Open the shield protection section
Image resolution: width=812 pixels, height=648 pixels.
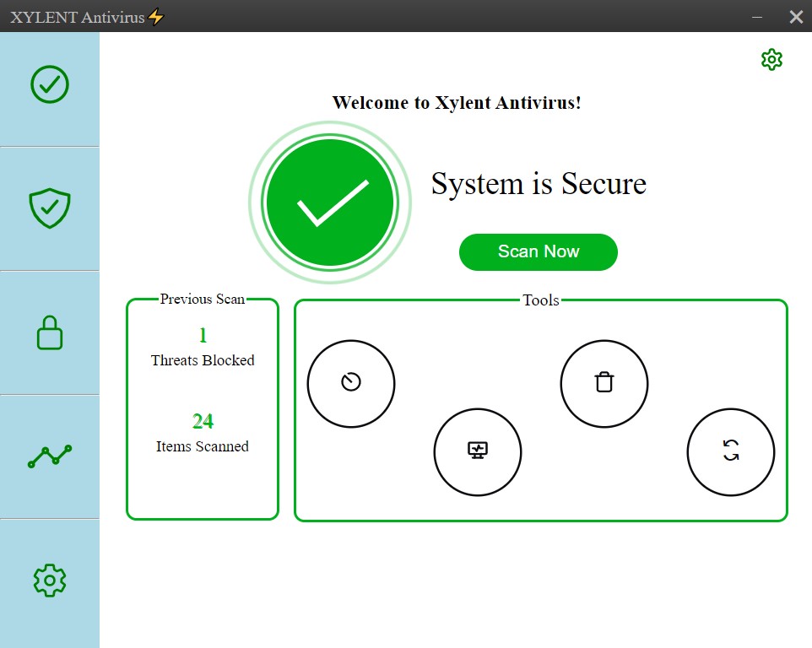(x=50, y=208)
